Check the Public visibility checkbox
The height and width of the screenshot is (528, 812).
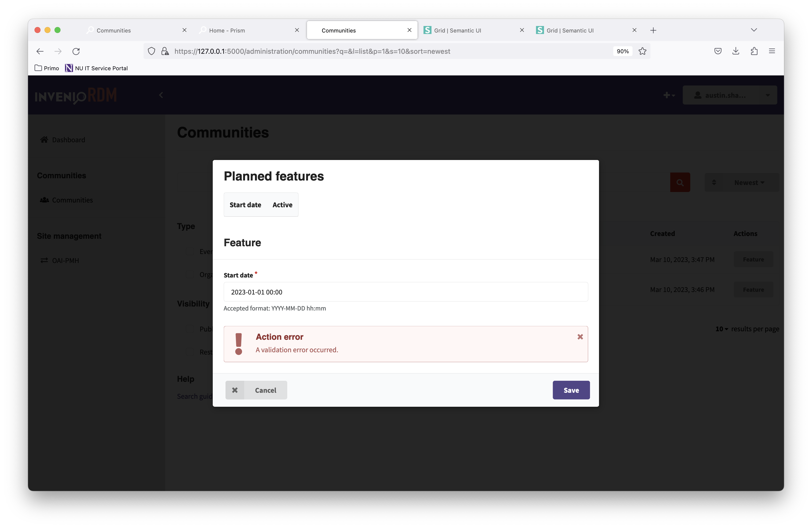190,329
